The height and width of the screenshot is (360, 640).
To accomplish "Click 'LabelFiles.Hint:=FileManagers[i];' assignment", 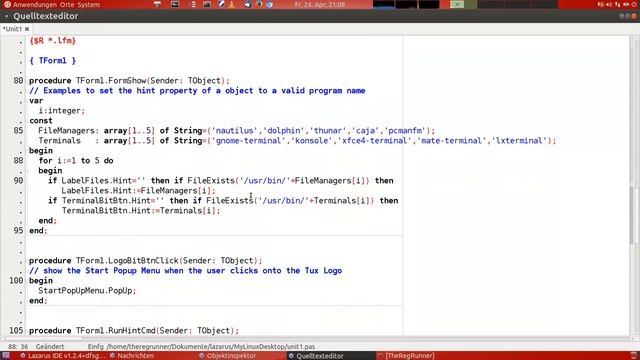I will (138, 191).
